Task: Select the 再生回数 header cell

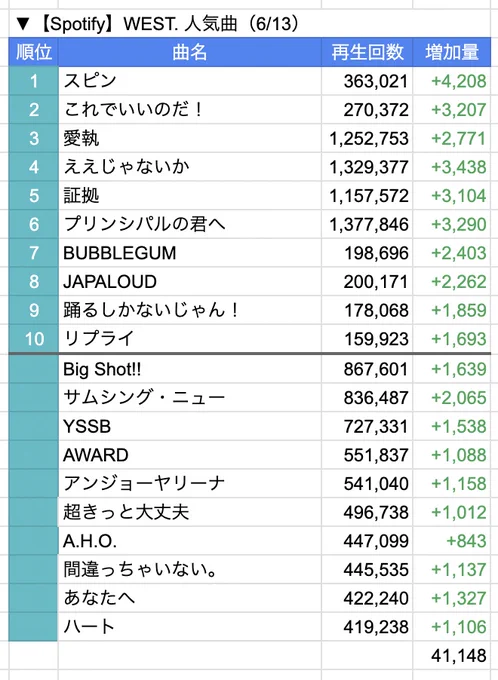Action: click(x=367, y=52)
